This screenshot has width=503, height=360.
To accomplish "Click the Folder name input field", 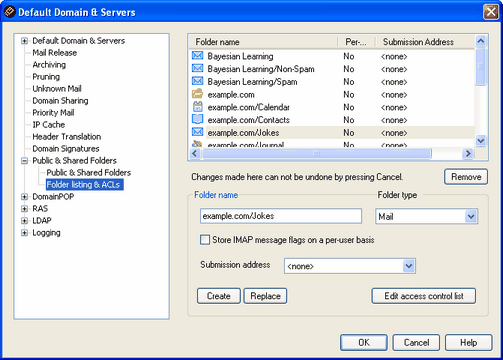I will (281, 216).
